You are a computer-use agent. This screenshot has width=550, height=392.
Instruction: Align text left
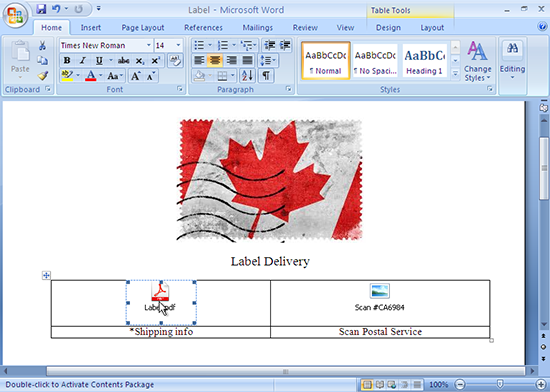[199, 61]
